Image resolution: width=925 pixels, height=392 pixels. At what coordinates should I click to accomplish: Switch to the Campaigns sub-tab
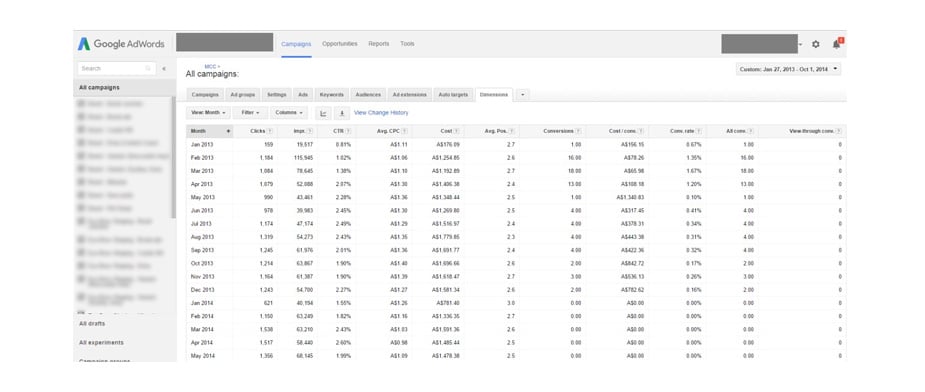coord(205,94)
